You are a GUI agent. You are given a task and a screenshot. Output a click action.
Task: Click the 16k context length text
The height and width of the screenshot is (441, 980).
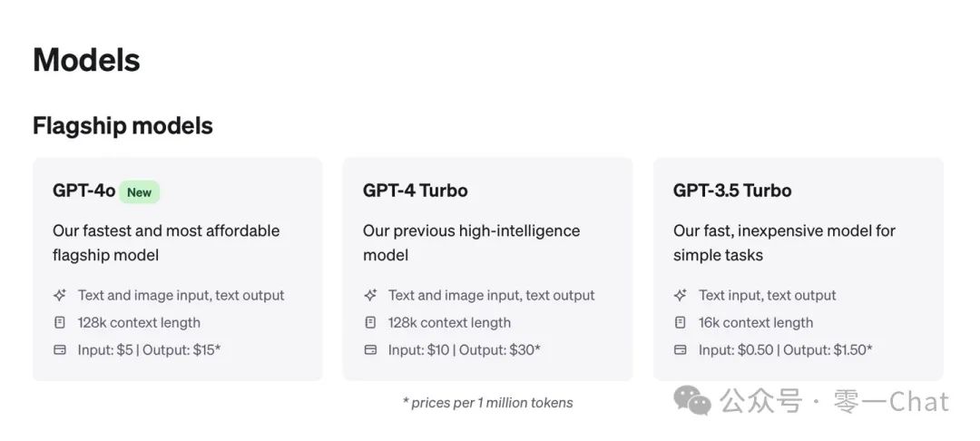755,322
